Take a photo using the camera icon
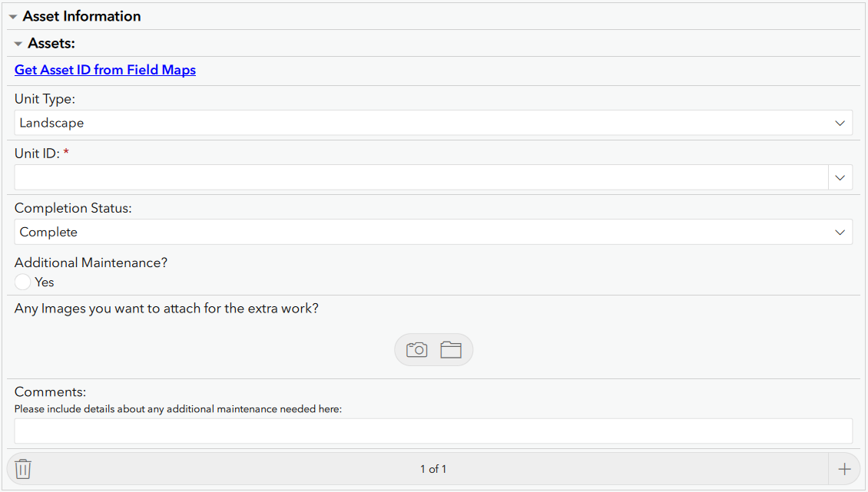This screenshot has width=868, height=492. point(416,349)
